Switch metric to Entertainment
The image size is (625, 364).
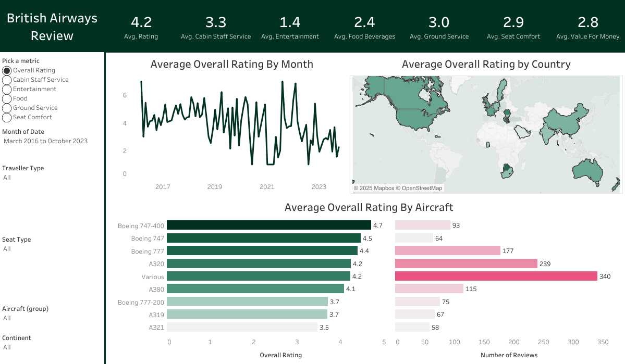click(x=7, y=89)
